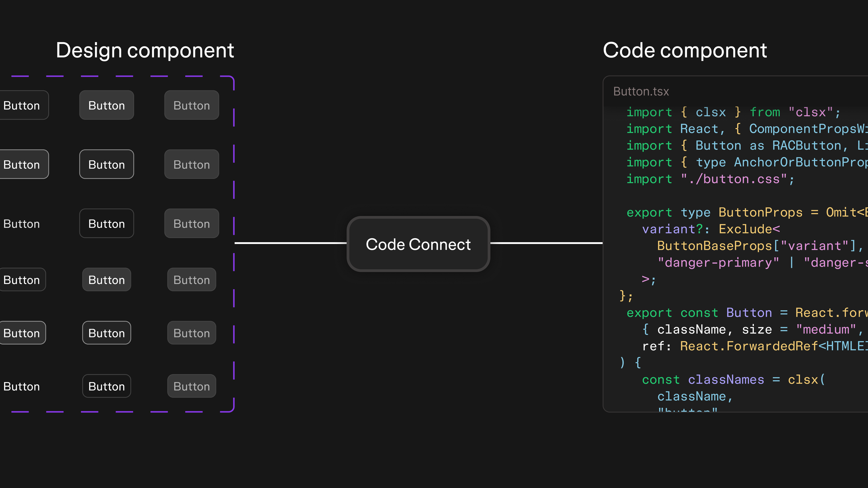Click the variant? property in ButtonProps
Viewport: 868px width, 488px height.
pos(674,229)
